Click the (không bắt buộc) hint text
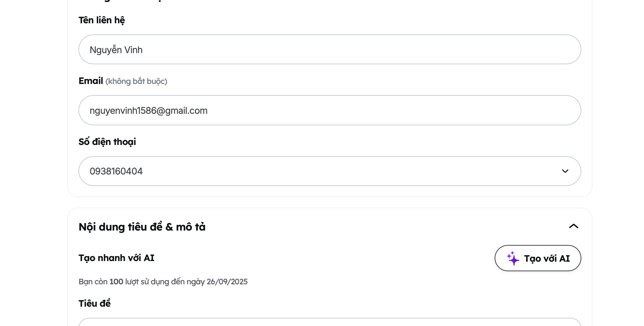The width and height of the screenshot is (644, 326). click(x=136, y=81)
